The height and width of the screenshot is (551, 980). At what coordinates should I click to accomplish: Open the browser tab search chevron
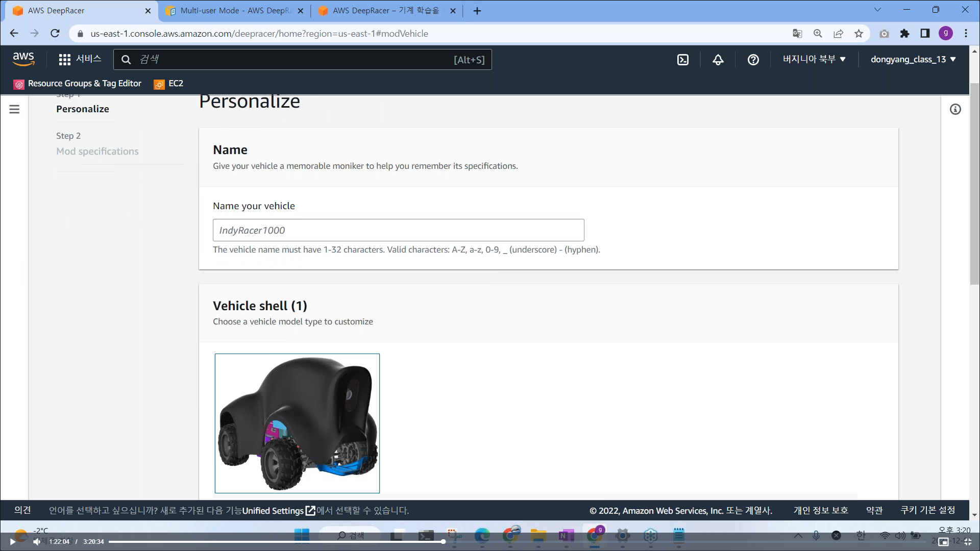[x=878, y=10]
